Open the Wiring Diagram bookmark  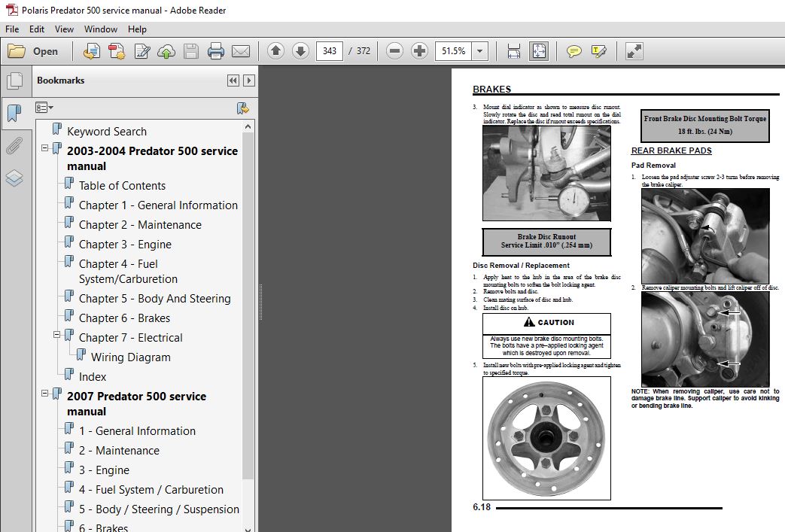click(x=131, y=357)
